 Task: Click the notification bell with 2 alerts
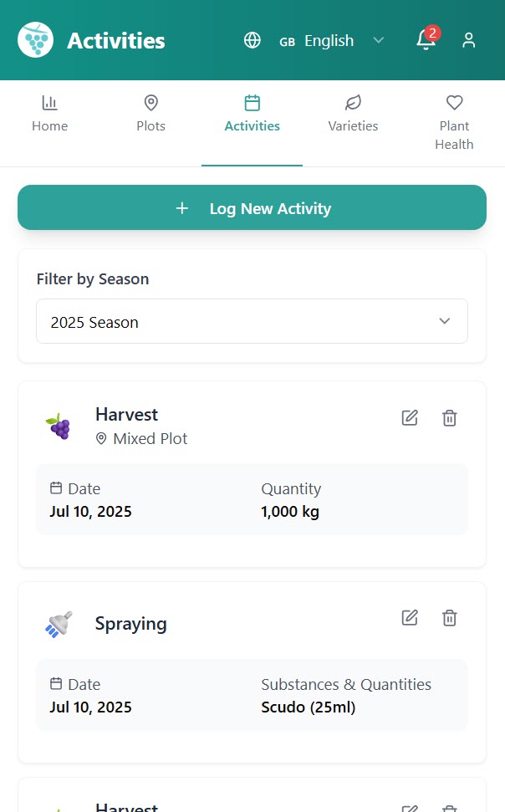[x=425, y=40]
